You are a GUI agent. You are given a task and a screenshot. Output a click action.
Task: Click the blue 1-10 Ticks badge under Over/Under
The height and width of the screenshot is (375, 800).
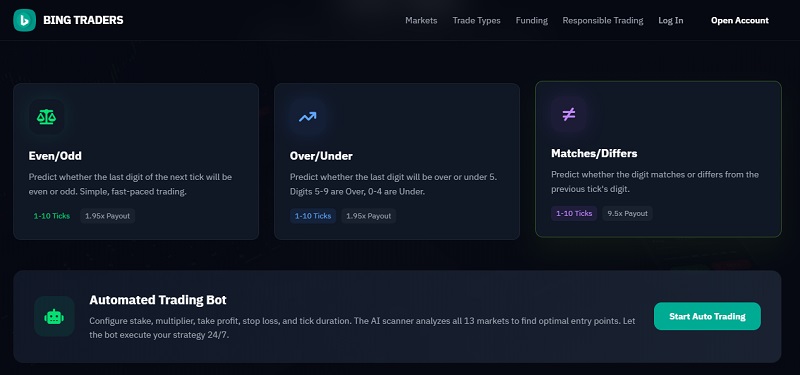click(313, 216)
